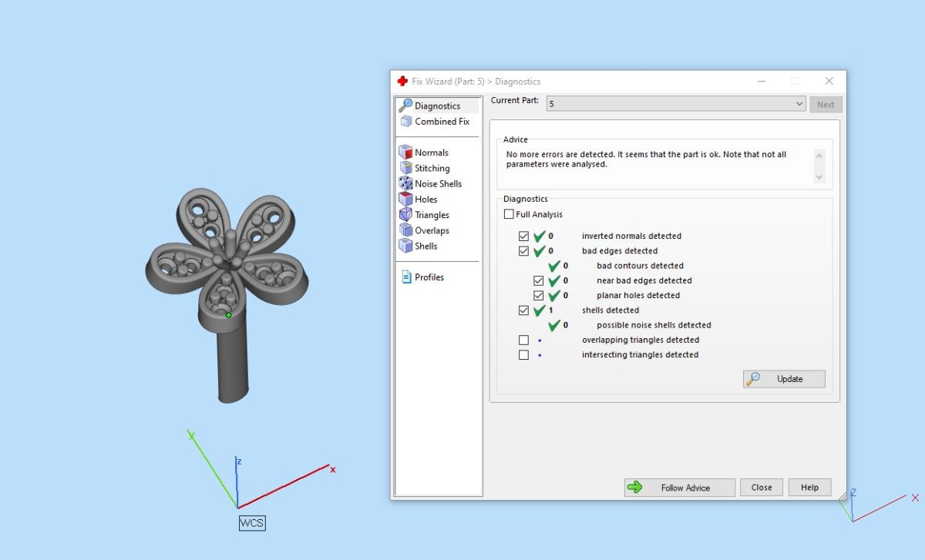The height and width of the screenshot is (560, 925).
Task: Open the Diagnostics page icon
Action: point(405,106)
